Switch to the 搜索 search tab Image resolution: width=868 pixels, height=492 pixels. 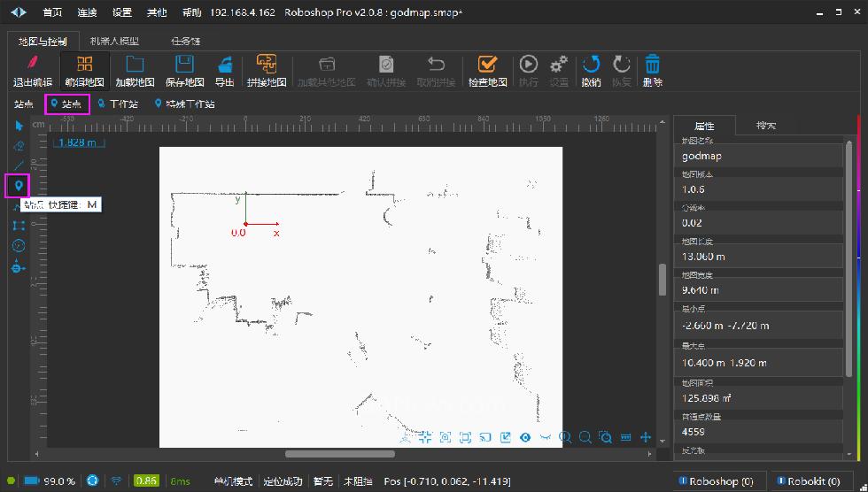[766, 126]
